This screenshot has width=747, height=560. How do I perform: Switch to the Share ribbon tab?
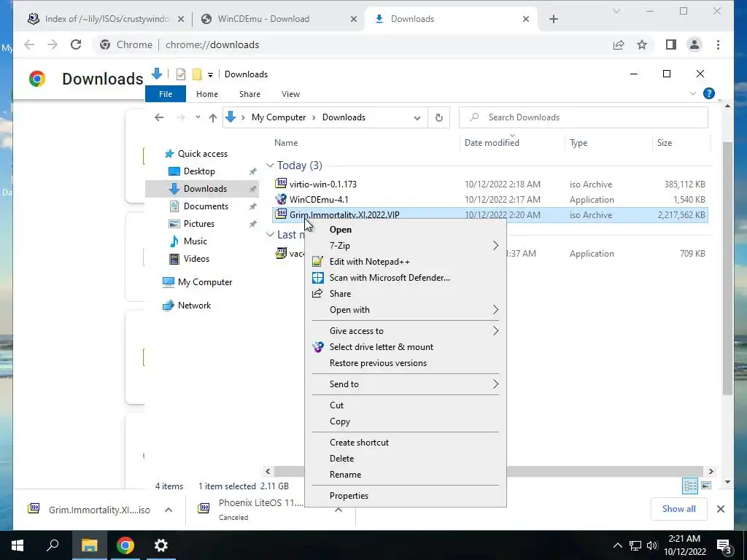249,94
